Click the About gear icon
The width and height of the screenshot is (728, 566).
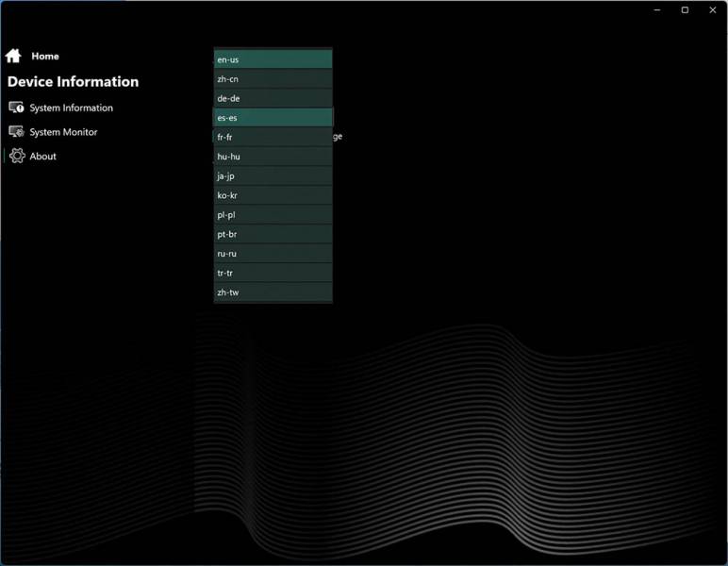coord(17,157)
